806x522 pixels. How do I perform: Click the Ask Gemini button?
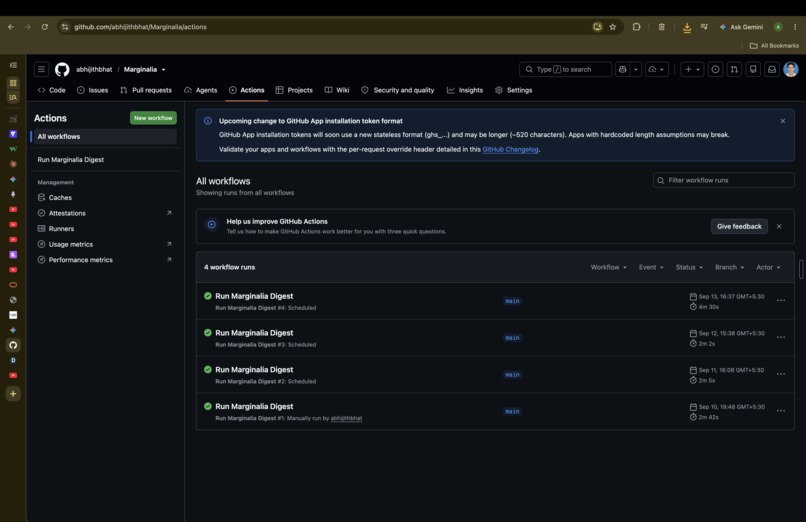pyautogui.click(x=741, y=27)
